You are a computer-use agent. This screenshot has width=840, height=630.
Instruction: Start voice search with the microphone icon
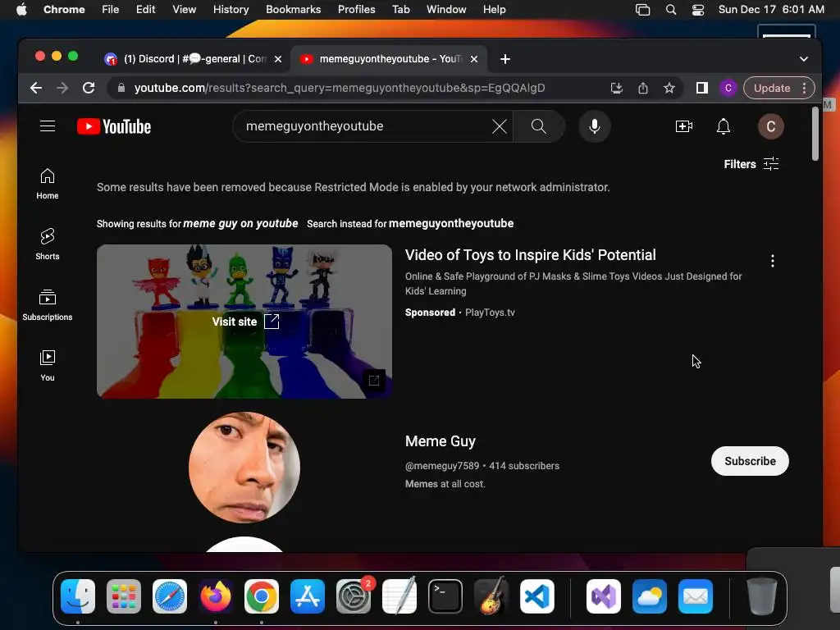pyautogui.click(x=595, y=126)
